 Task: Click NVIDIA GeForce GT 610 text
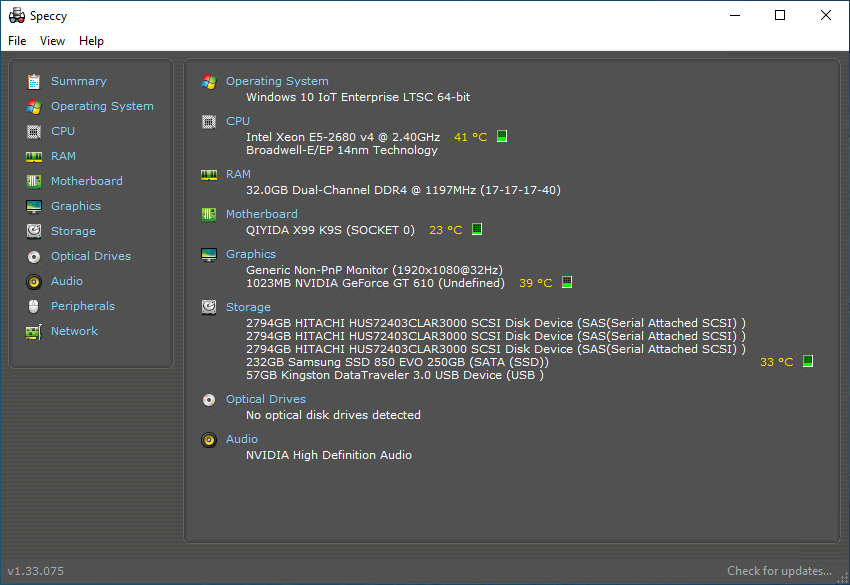pos(375,283)
